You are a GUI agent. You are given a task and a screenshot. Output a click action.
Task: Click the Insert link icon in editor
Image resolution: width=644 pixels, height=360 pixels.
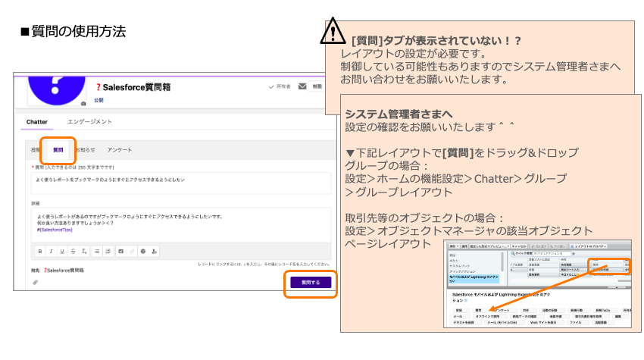[132, 251]
